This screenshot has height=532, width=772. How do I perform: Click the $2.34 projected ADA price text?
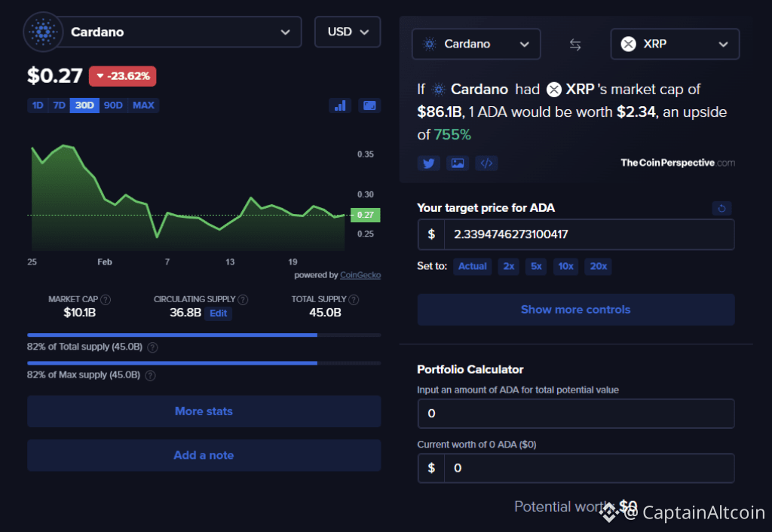click(x=636, y=112)
